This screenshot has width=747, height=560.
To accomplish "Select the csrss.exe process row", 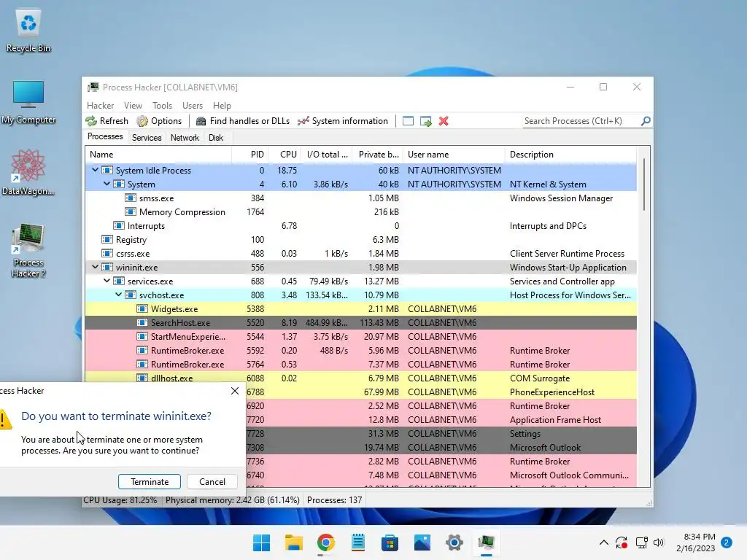I will [360, 253].
